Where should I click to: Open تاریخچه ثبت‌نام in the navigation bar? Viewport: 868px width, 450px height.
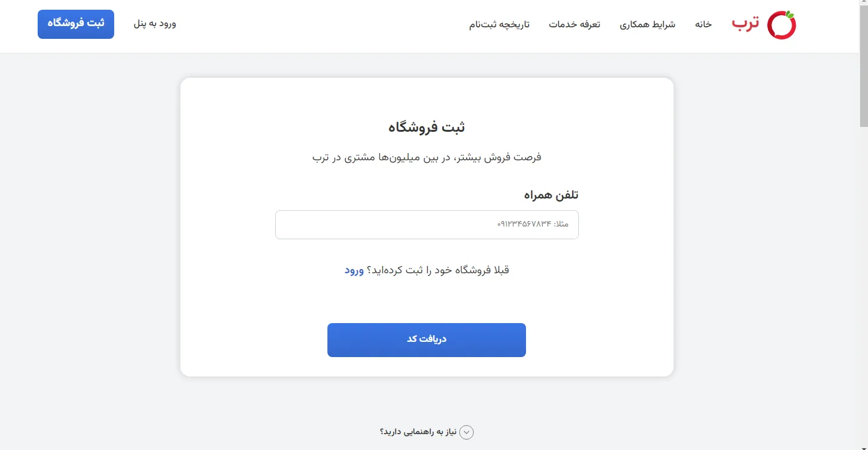(x=499, y=24)
